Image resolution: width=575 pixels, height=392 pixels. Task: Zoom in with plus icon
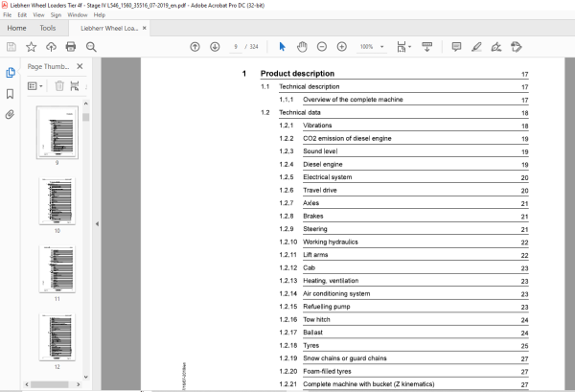click(x=342, y=47)
